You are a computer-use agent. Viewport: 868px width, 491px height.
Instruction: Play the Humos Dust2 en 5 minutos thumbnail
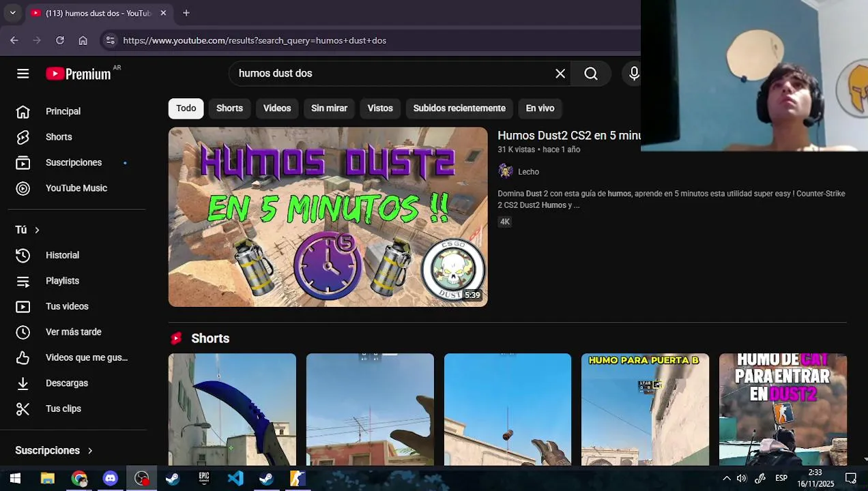click(x=328, y=217)
